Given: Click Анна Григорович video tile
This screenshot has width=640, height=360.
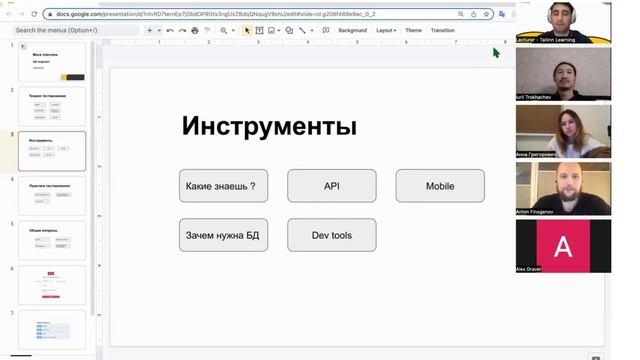Looking at the screenshot, I should tap(563, 131).
